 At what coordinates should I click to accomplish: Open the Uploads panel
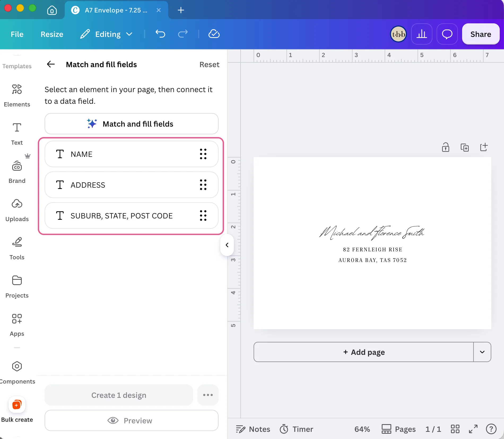coord(17,210)
